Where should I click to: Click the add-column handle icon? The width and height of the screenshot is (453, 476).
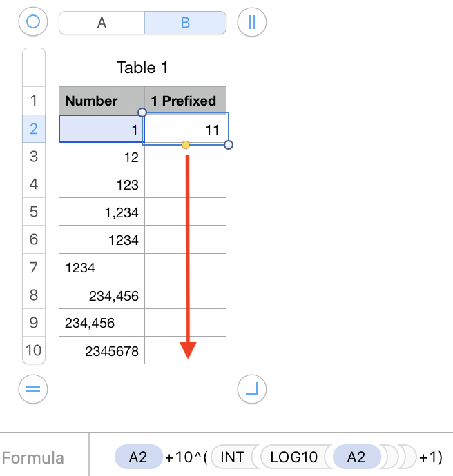[251, 22]
